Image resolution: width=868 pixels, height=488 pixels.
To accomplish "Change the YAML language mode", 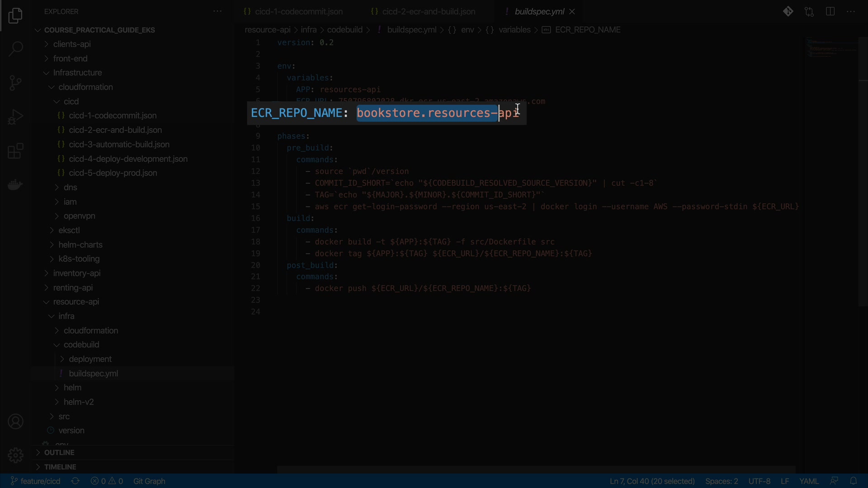I will 809,481.
